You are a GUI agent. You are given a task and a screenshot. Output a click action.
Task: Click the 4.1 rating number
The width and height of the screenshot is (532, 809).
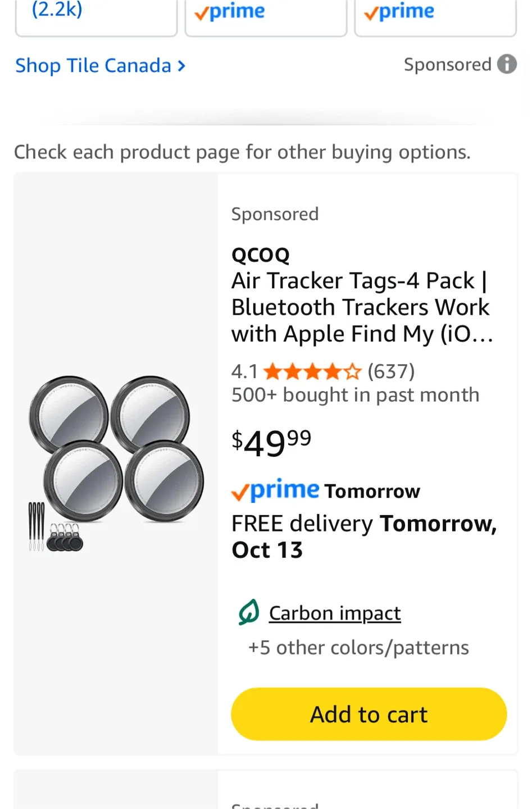coord(244,371)
